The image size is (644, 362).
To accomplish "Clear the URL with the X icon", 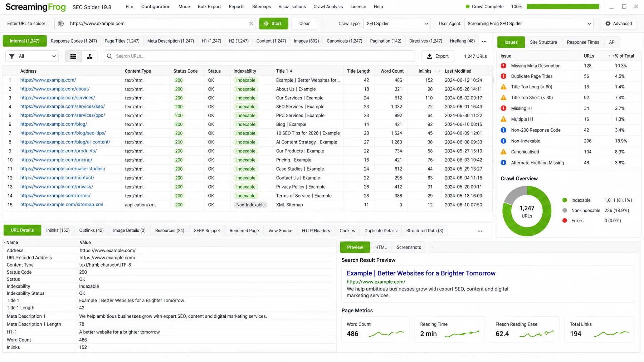I will coord(251,24).
